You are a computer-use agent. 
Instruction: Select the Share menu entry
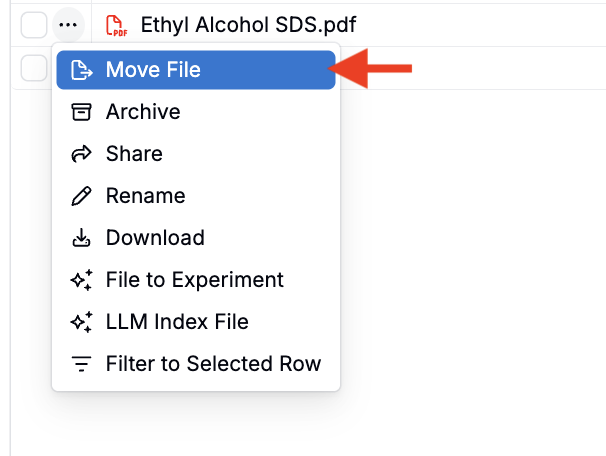click(x=196, y=154)
